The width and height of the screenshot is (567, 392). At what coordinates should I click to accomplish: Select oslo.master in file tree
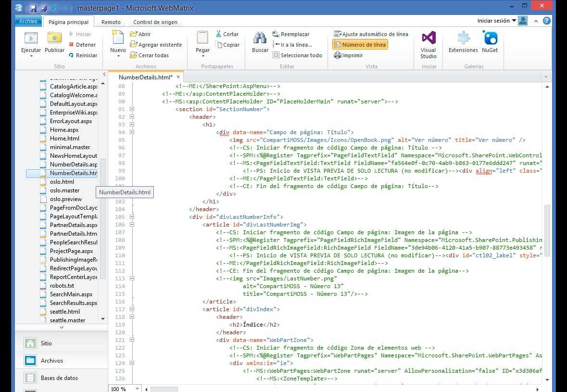coord(65,190)
